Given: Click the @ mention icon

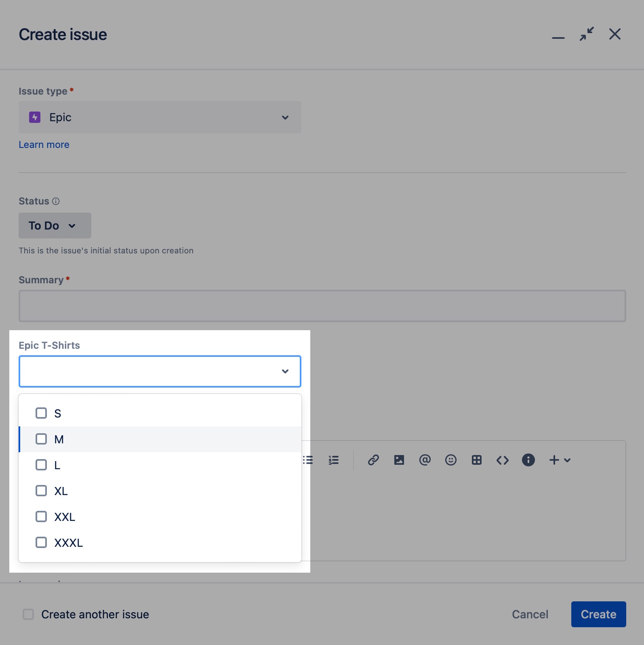Looking at the screenshot, I should coord(425,460).
